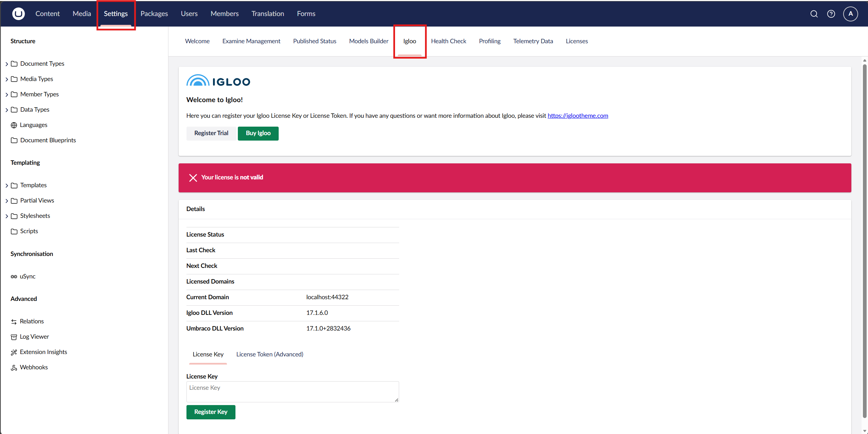Open the Packages section
Image resolution: width=868 pixels, height=434 pixels.
[x=154, y=14]
